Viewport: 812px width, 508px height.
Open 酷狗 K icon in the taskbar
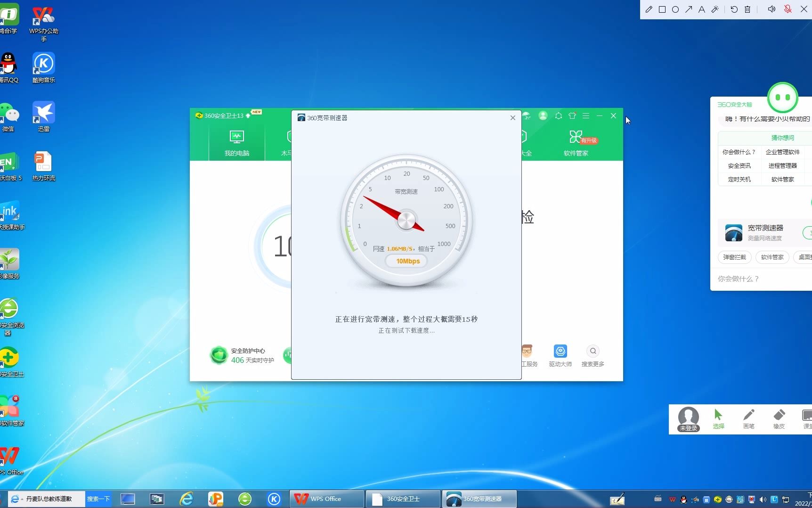pos(274,499)
